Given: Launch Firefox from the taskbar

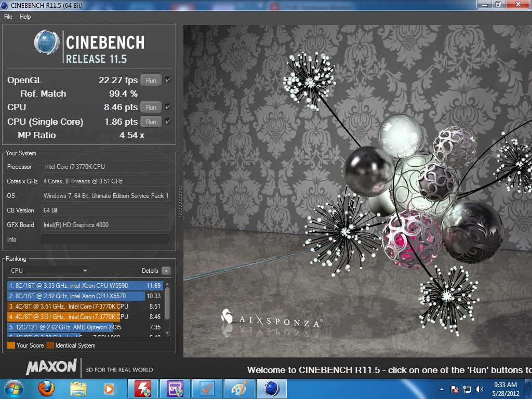Looking at the screenshot, I should 46,389.
